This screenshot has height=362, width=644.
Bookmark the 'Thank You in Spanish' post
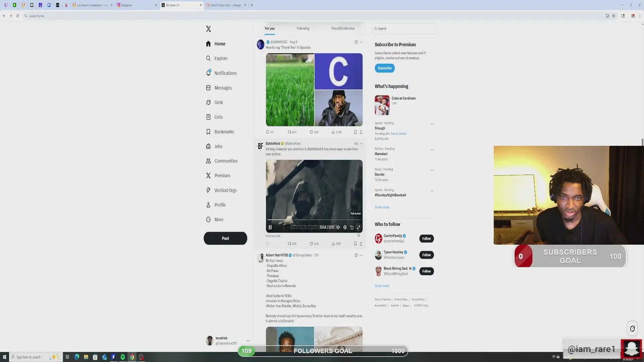355,132
